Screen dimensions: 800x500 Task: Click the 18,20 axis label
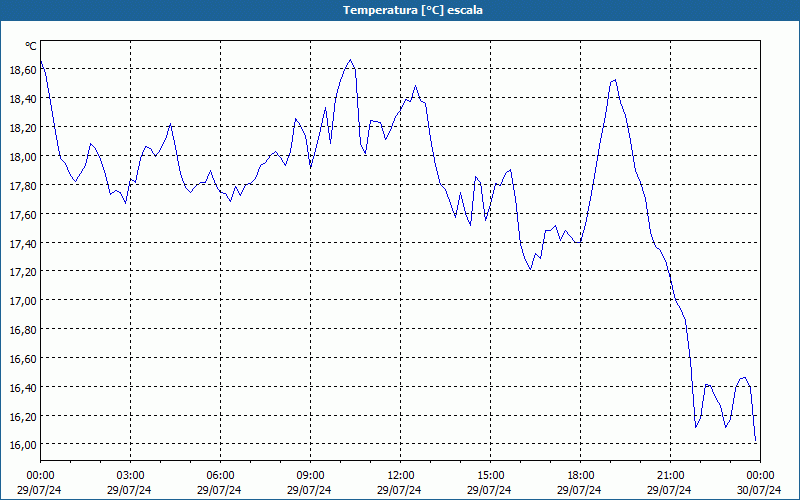pos(23,128)
